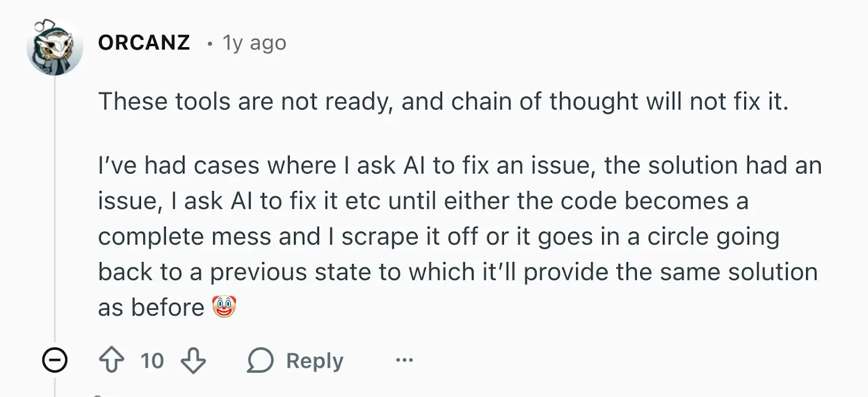Click the 1y ago timestamp link

click(x=254, y=42)
